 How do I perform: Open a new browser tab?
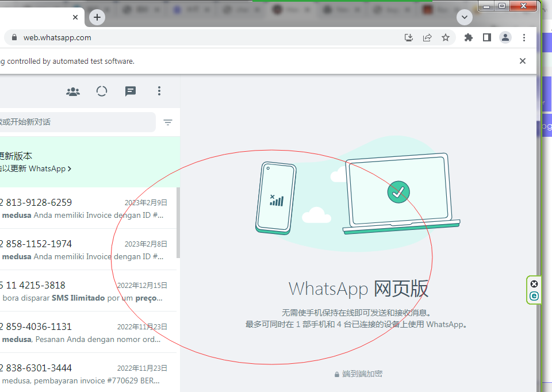pos(97,17)
